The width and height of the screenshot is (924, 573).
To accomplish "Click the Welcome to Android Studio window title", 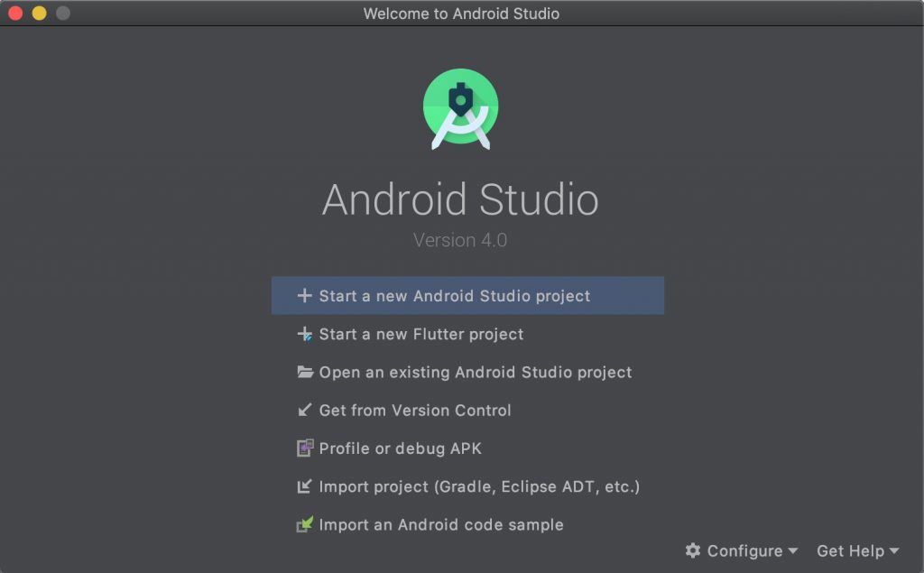I will click(461, 13).
